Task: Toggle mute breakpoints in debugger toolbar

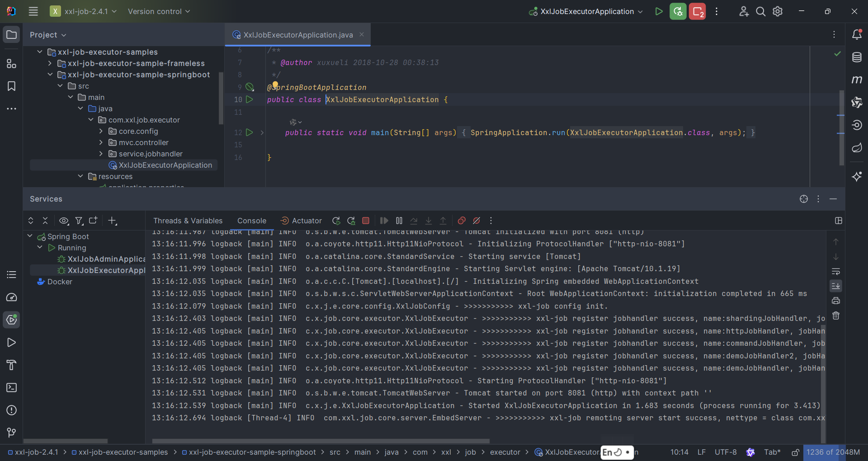Action: pyautogui.click(x=476, y=221)
